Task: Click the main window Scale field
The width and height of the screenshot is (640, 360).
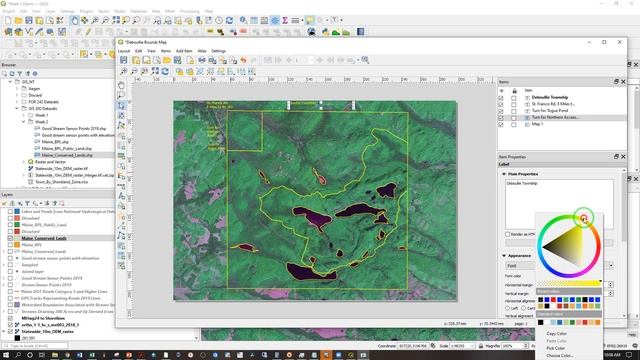Action: tap(462, 346)
